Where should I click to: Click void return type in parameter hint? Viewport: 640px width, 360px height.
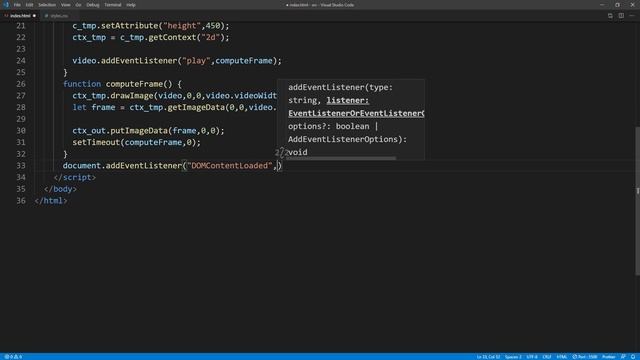point(298,152)
